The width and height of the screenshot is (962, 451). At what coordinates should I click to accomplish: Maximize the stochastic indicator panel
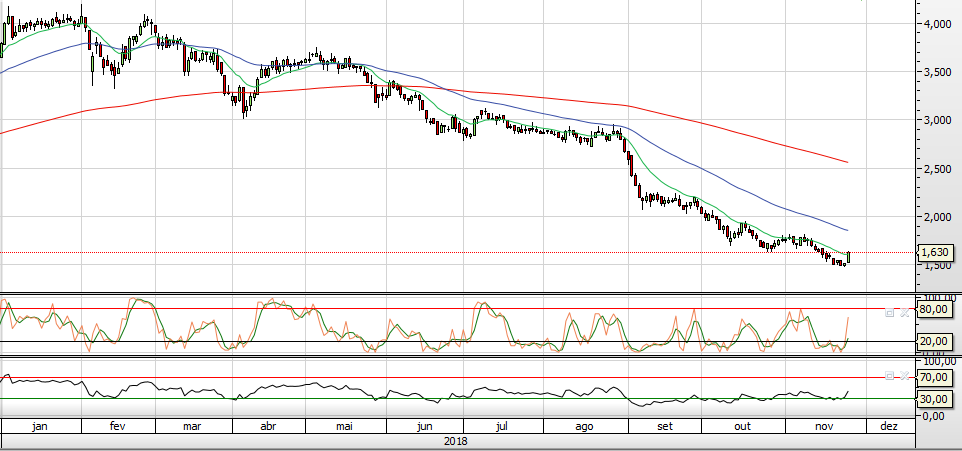click(x=889, y=312)
